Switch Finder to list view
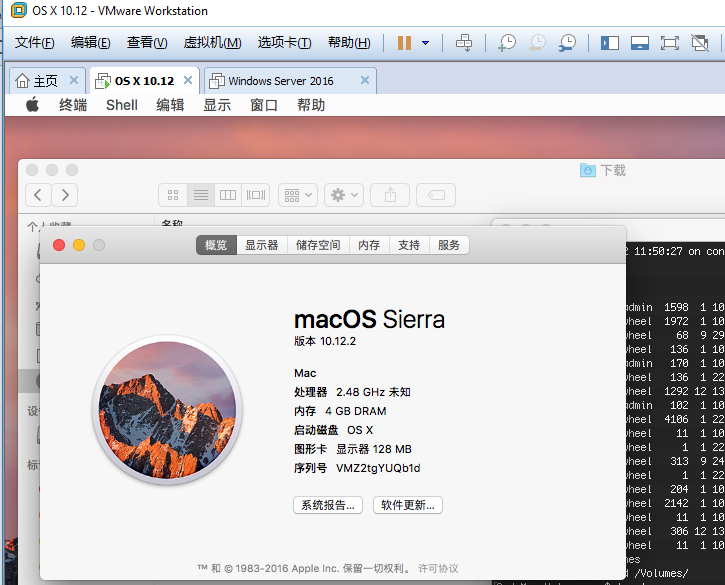Image resolution: width=725 pixels, height=585 pixels. (x=201, y=195)
